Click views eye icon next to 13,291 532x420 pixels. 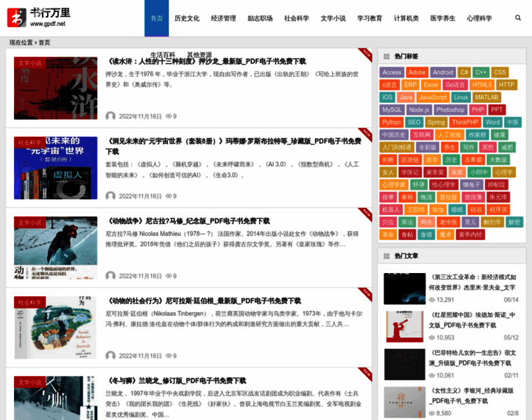click(x=432, y=300)
